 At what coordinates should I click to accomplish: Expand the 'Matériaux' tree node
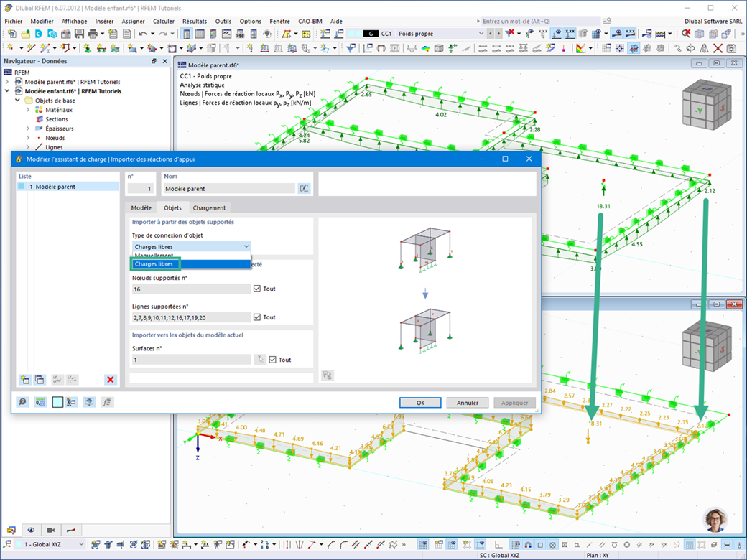(27, 110)
